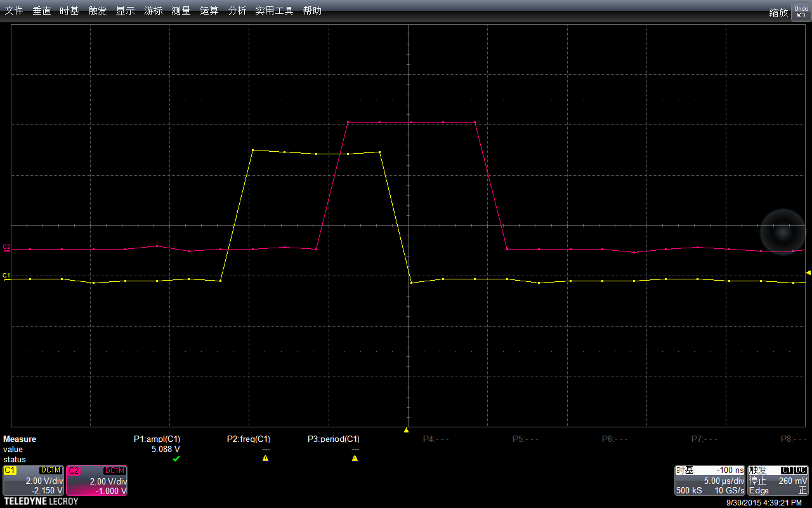Viewport: 812px width, 508px height.
Task: Click the 5.00 µs/div timebase value
Action: coord(724,481)
